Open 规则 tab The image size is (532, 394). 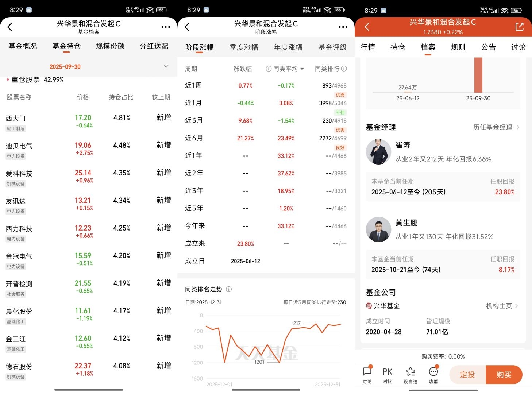pyautogui.click(x=458, y=47)
